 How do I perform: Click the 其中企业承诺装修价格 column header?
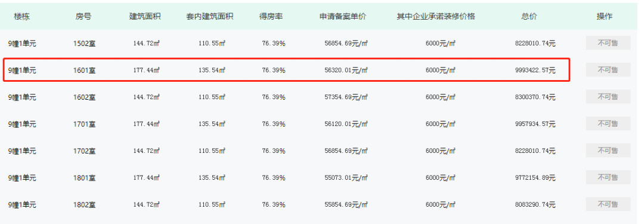436,17
